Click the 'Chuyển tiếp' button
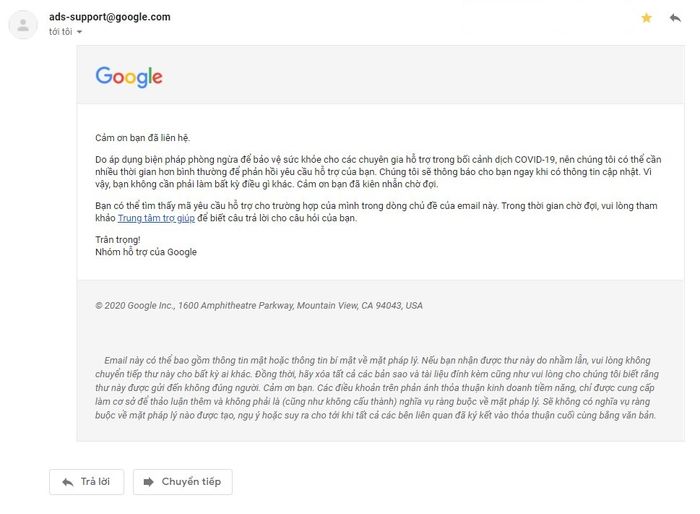This screenshot has width=700, height=514. 183,482
